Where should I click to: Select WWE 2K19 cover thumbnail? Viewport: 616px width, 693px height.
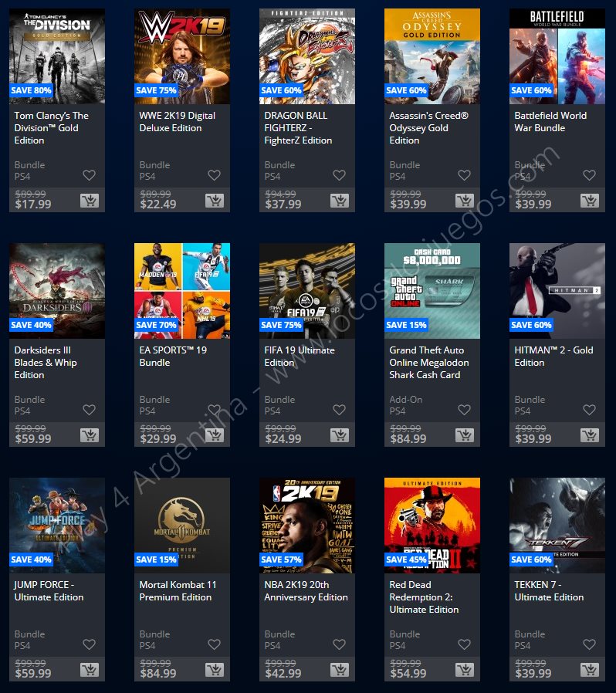(182, 56)
